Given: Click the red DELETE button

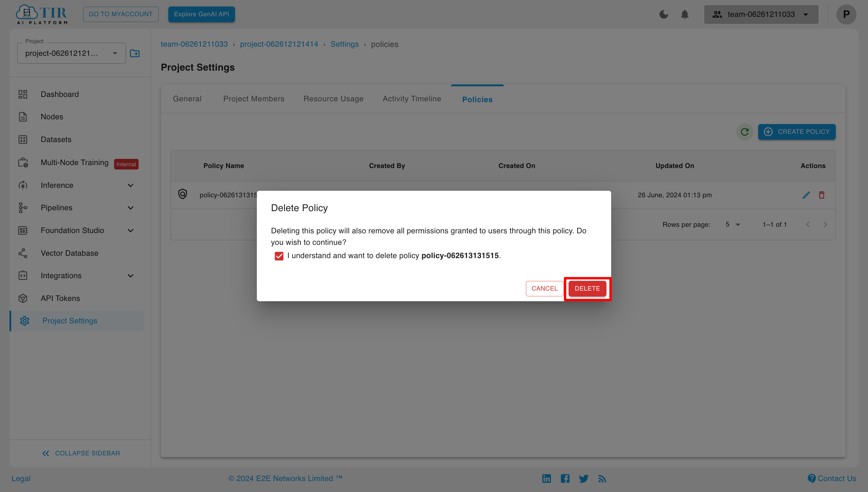Looking at the screenshot, I should pyautogui.click(x=587, y=289).
